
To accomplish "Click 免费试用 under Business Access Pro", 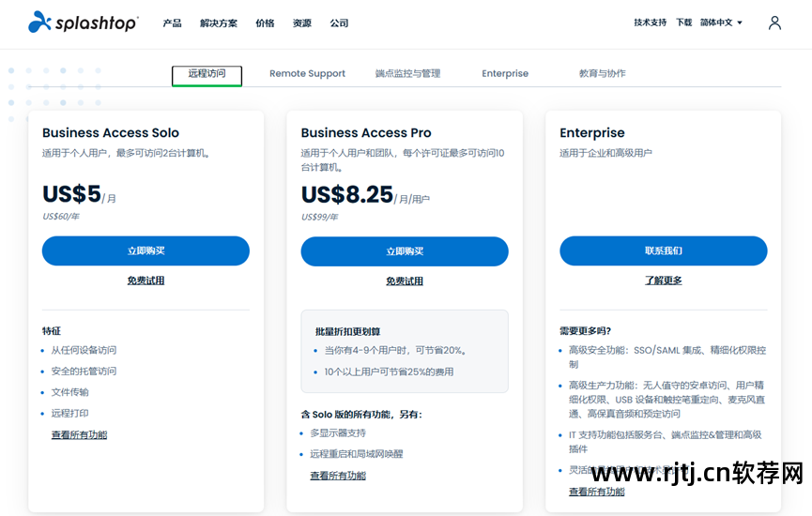I will (405, 281).
